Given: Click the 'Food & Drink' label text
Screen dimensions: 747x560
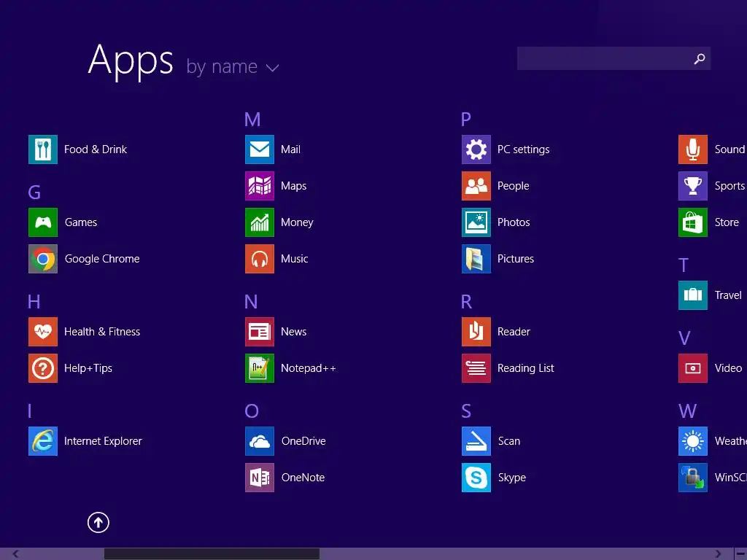Looking at the screenshot, I should pyautogui.click(x=96, y=149).
